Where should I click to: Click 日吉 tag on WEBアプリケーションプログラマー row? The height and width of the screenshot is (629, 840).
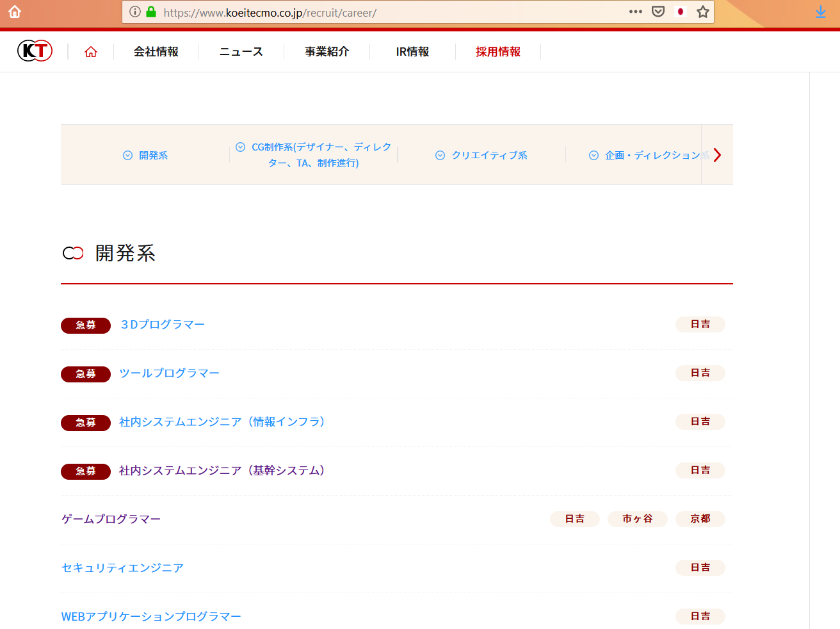(x=700, y=616)
